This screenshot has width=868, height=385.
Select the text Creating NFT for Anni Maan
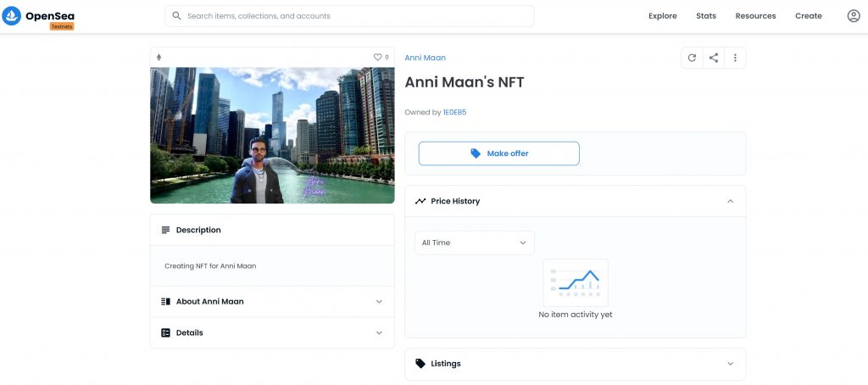[x=210, y=266]
